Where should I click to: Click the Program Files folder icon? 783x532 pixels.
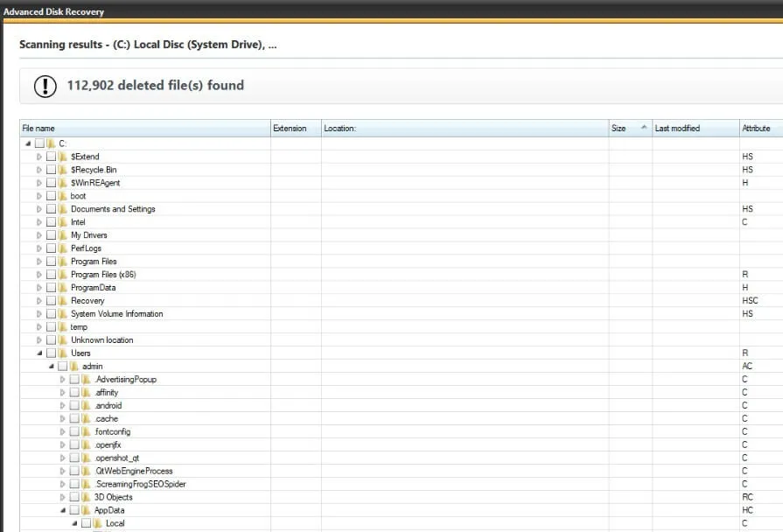click(63, 262)
